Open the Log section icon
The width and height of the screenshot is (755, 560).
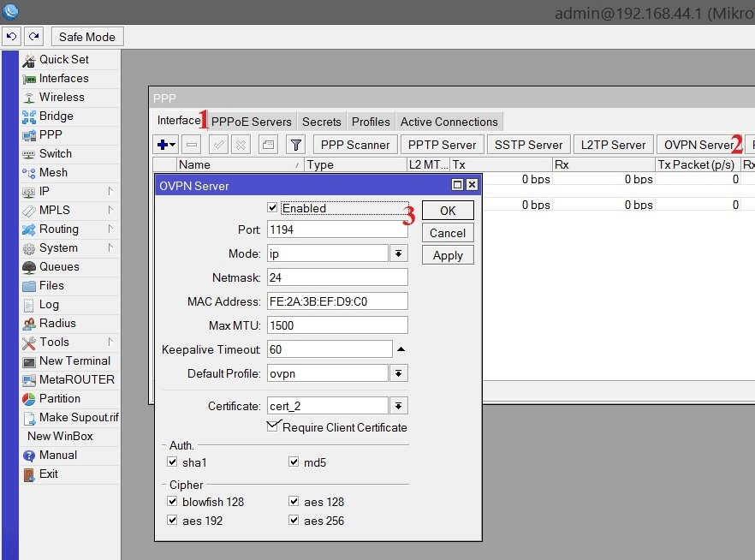pyautogui.click(x=29, y=305)
